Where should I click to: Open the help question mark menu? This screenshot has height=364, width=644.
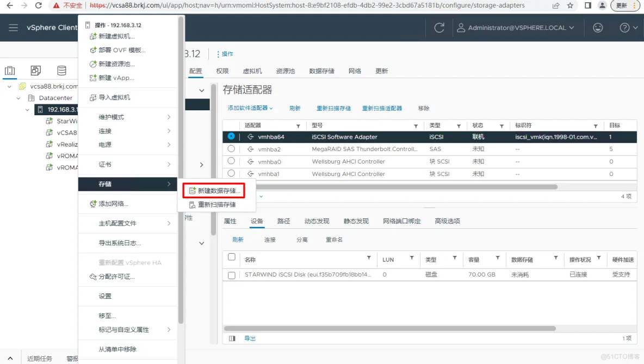point(628,28)
